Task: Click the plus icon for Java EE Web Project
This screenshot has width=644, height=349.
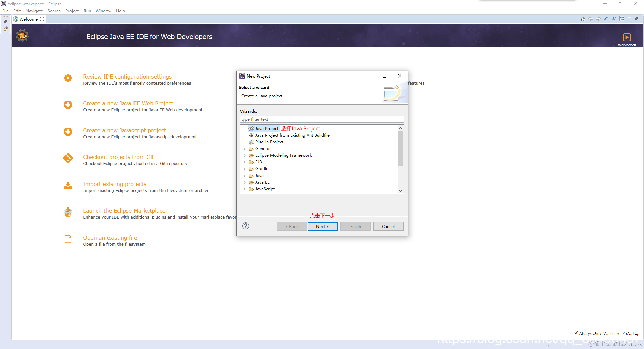Action: click(x=68, y=105)
